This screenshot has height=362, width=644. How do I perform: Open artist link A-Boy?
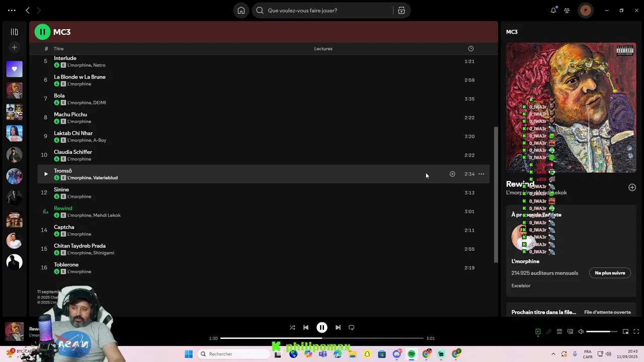click(100, 140)
